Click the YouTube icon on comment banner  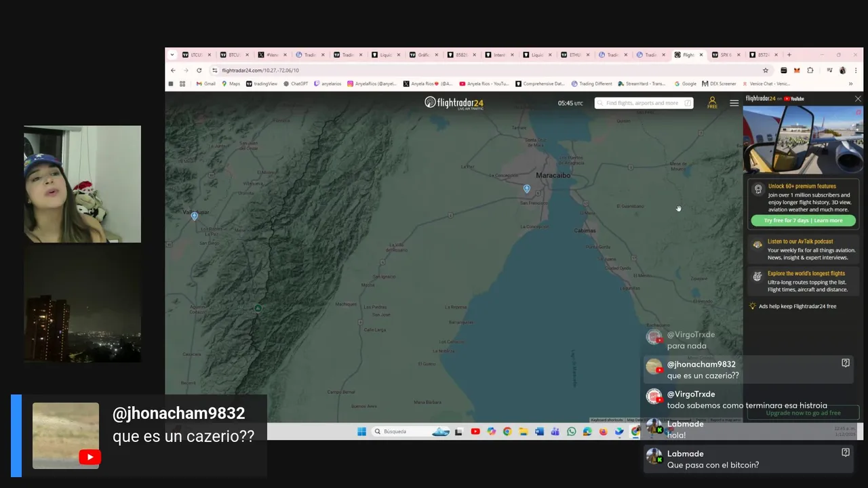coord(90,457)
